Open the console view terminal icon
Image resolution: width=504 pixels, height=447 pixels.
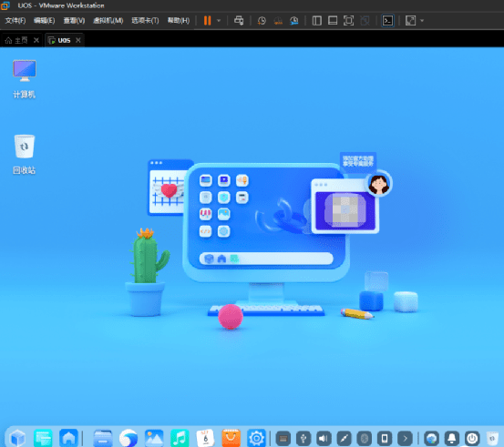point(387,21)
